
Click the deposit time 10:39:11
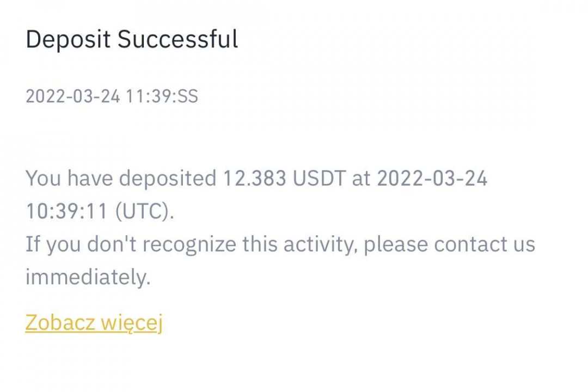67,212
